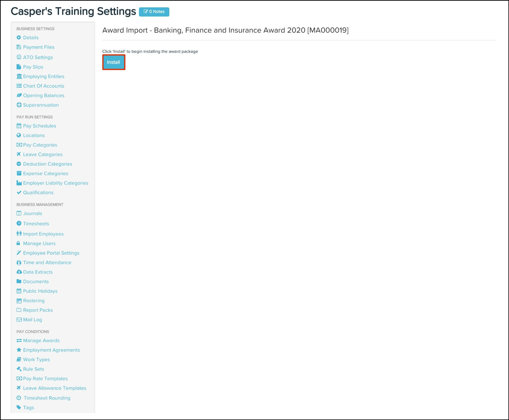Click the lifebuoy icon for Superannuation
This screenshot has height=420, width=509.
(19, 105)
